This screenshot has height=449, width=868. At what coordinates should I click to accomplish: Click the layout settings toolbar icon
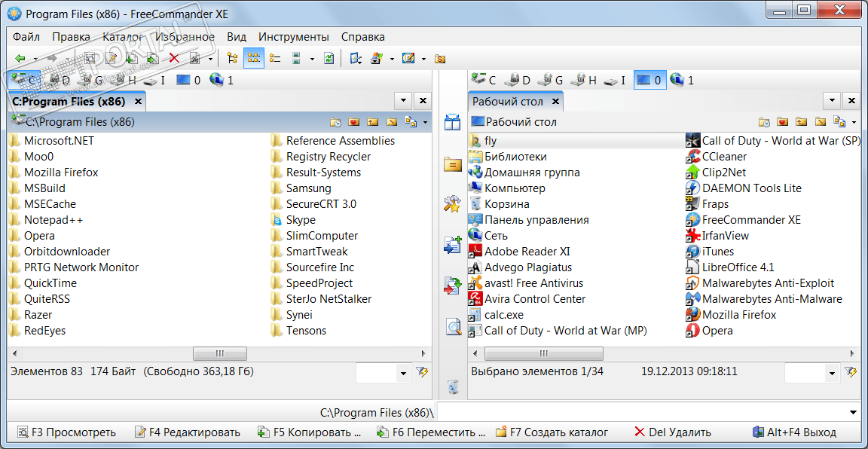click(x=408, y=58)
